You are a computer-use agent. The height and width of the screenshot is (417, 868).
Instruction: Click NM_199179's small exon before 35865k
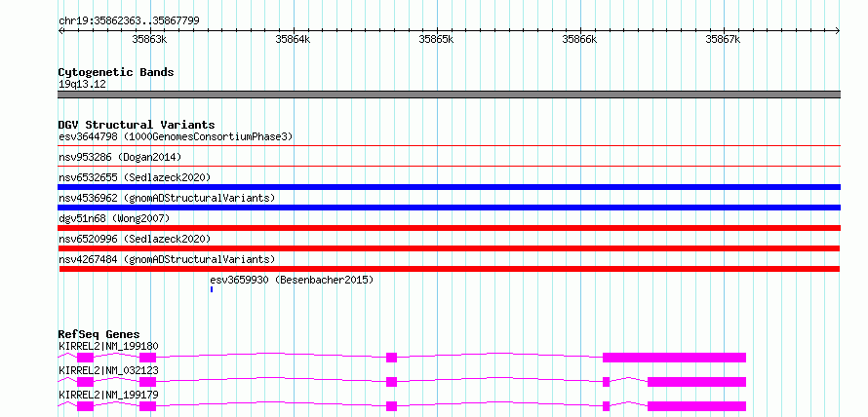391,406
